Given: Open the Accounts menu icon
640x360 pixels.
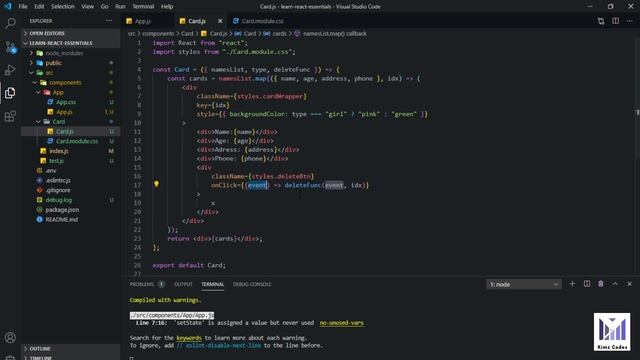Looking at the screenshot, I should [x=10, y=338].
